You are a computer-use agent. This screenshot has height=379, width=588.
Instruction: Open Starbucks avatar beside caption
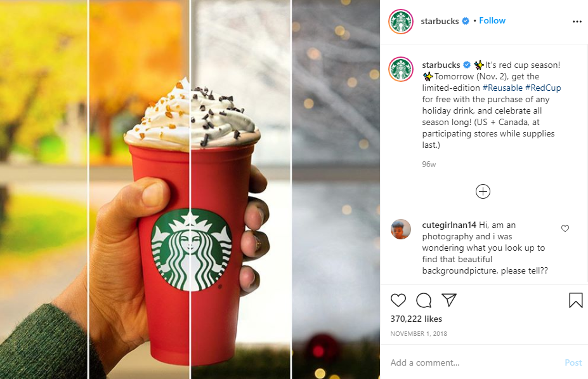[x=401, y=69]
